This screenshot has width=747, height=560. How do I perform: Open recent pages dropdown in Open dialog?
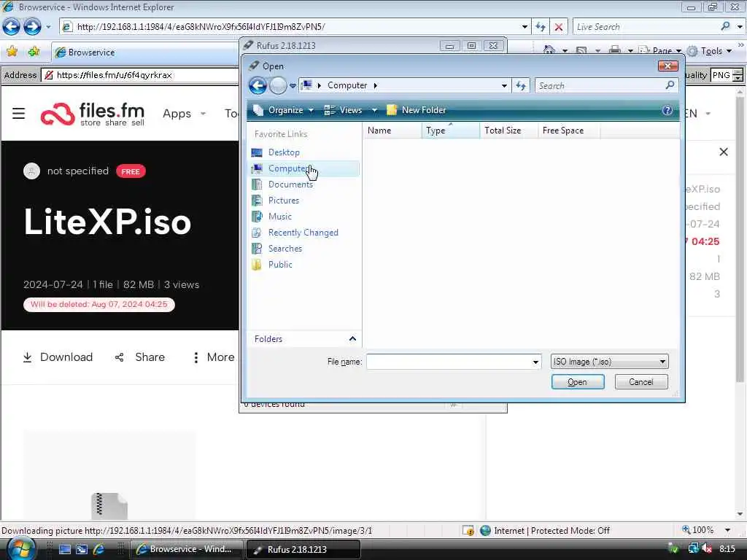click(x=292, y=86)
